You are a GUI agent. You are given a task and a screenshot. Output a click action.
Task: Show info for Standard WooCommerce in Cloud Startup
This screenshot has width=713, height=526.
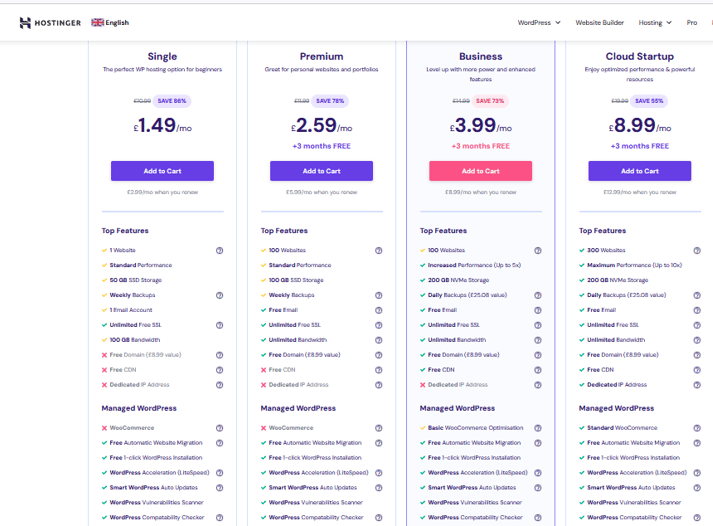[697, 428]
